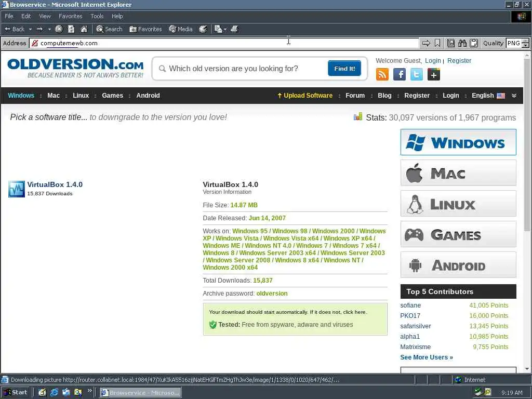Click the large Android category banner
The height and width of the screenshot is (399, 532).
click(x=458, y=265)
